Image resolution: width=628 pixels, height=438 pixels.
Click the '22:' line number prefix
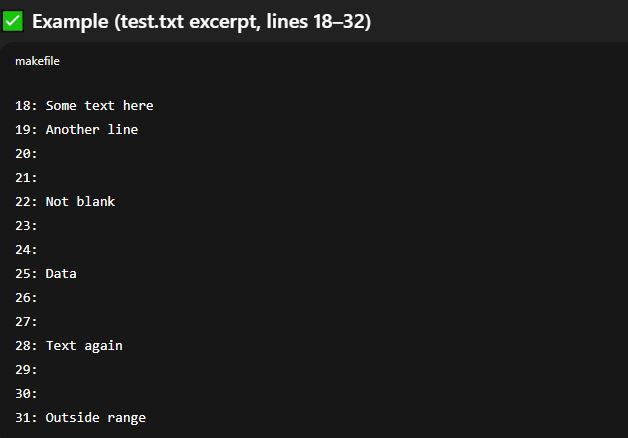coord(26,201)
